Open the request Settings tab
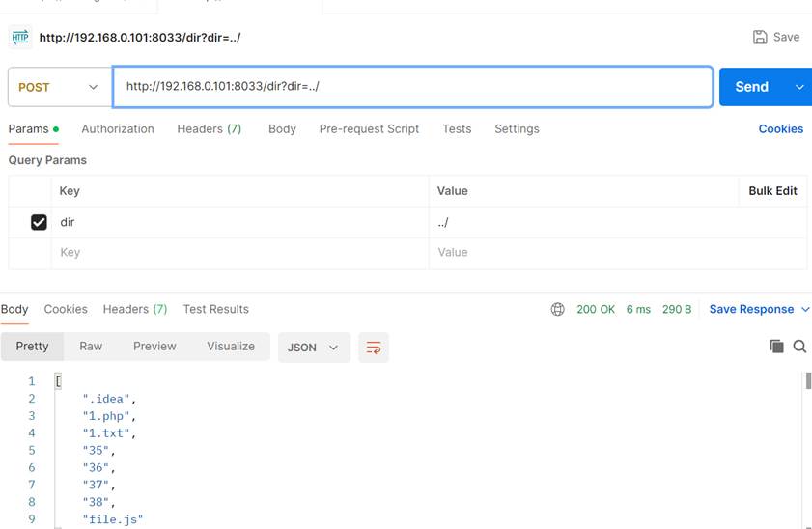Screen dimensions: 812x529 517,129
